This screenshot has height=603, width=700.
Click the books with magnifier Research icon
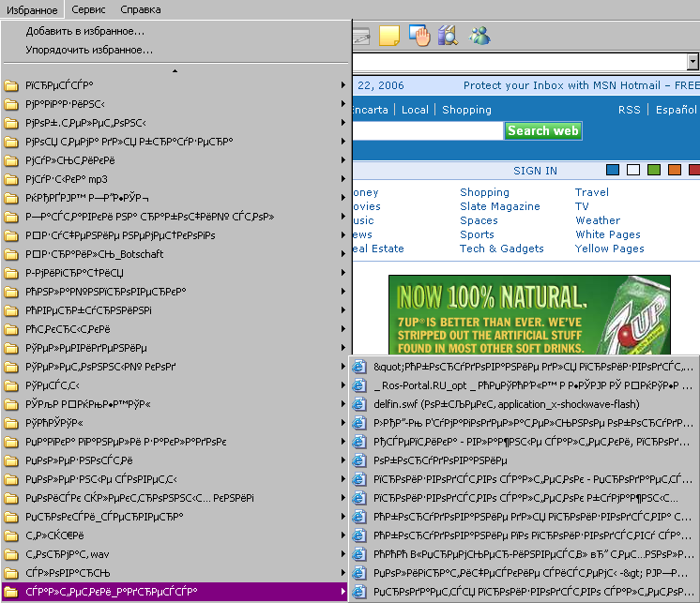[x=448, y=36]
